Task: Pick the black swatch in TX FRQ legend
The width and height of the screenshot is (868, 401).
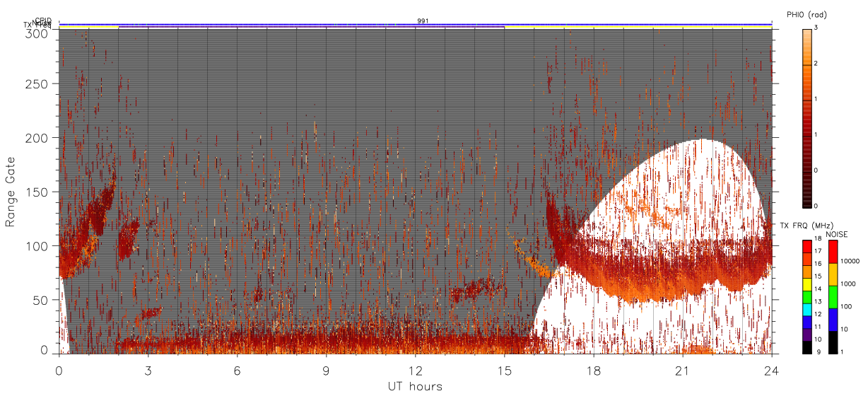Action: point(807,347)
